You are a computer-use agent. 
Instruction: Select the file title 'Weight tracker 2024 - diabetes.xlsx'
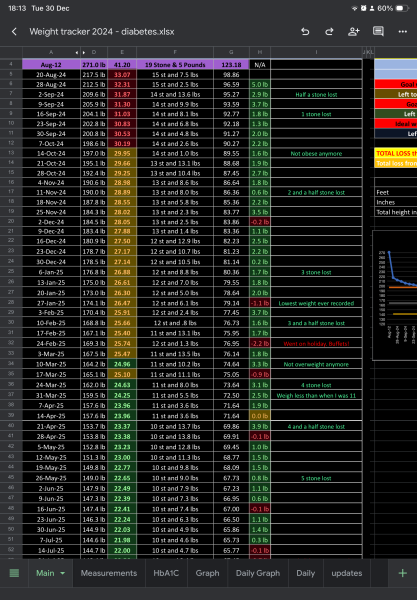(x=102, y=32)
